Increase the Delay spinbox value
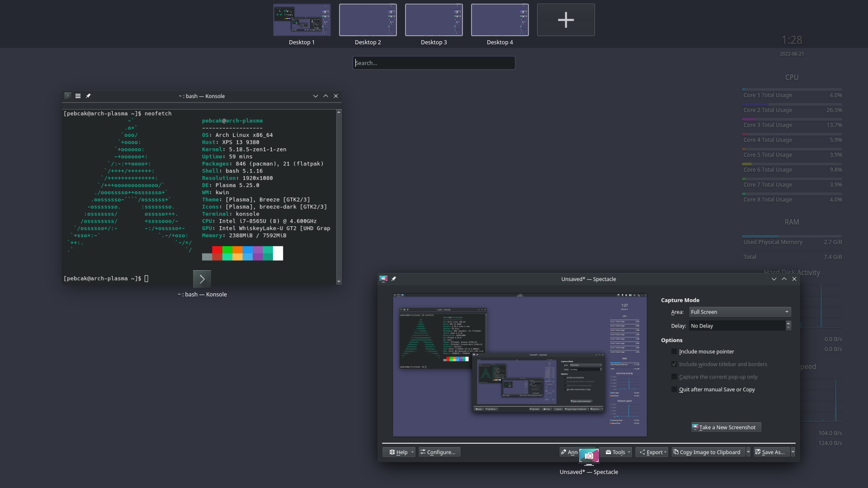Image resolution: width=868 pixels, height=488 pixels. click(788, 323)
